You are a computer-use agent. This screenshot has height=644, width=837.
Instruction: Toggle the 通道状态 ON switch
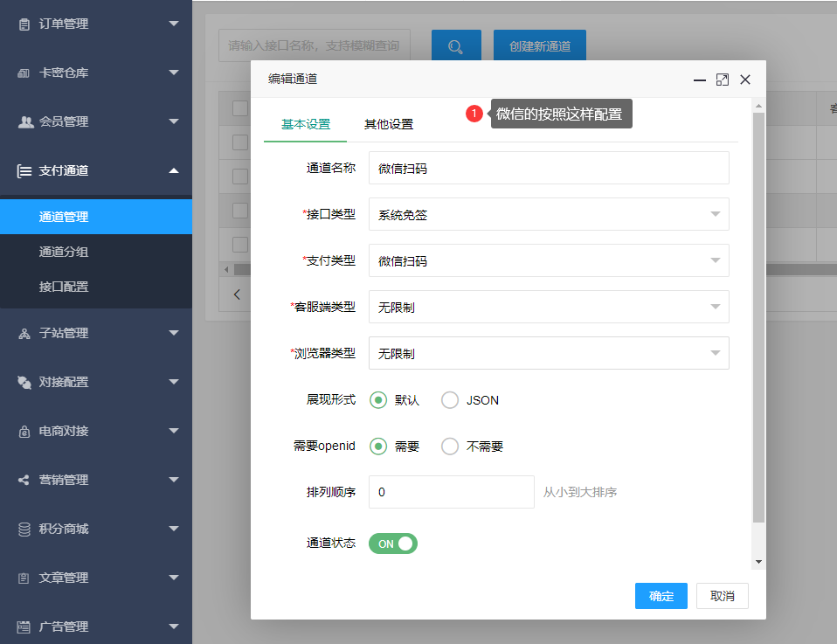coord(393,544)
